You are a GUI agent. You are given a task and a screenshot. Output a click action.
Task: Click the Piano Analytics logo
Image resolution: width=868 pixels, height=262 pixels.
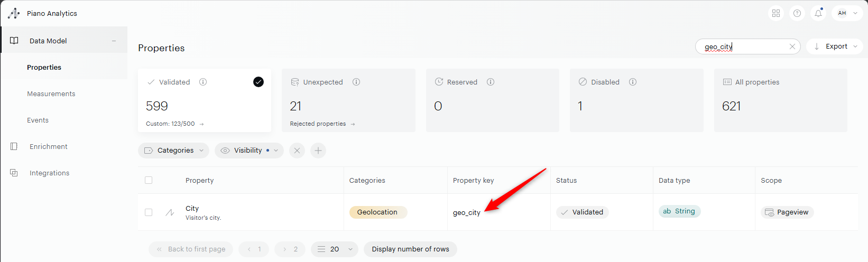tap(14, 13)
